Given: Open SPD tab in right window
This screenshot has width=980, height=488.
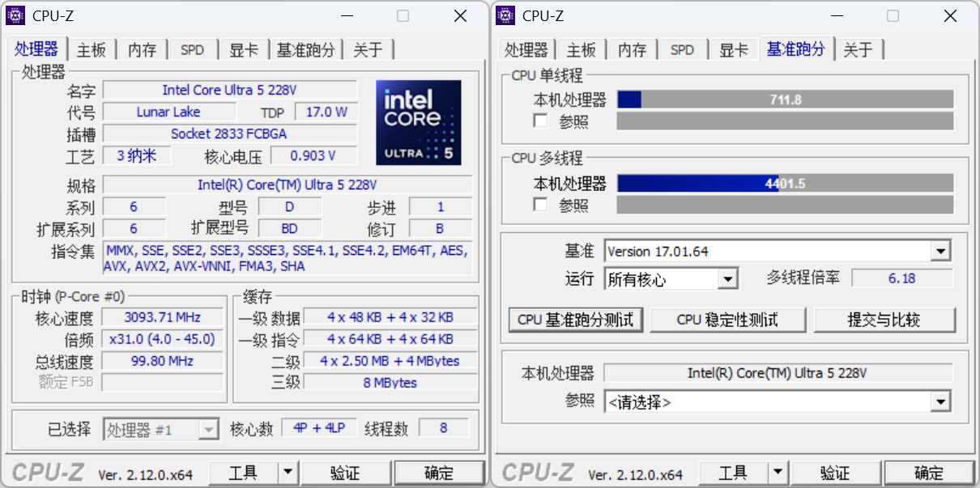Looking at the screenshot, I should coord(683,50).
